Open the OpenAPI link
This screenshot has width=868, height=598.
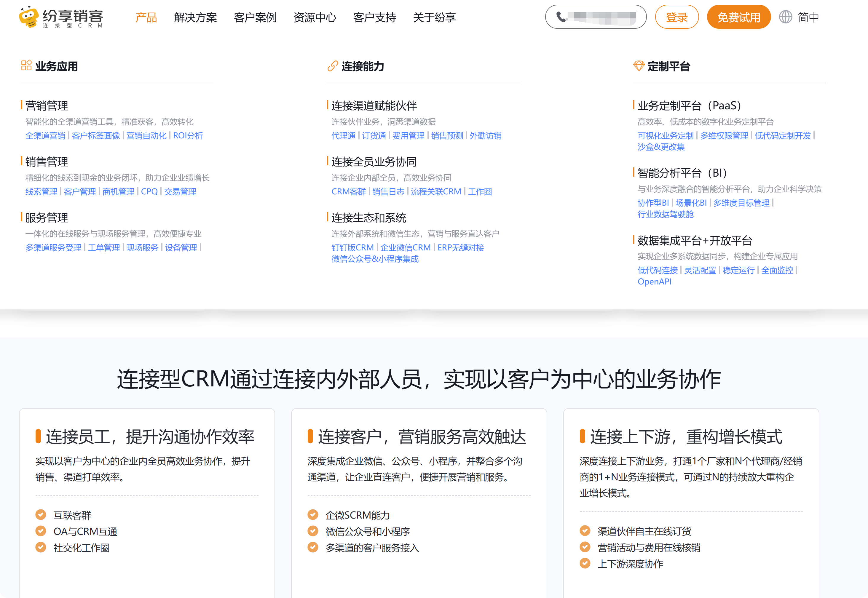coord(655,282)
